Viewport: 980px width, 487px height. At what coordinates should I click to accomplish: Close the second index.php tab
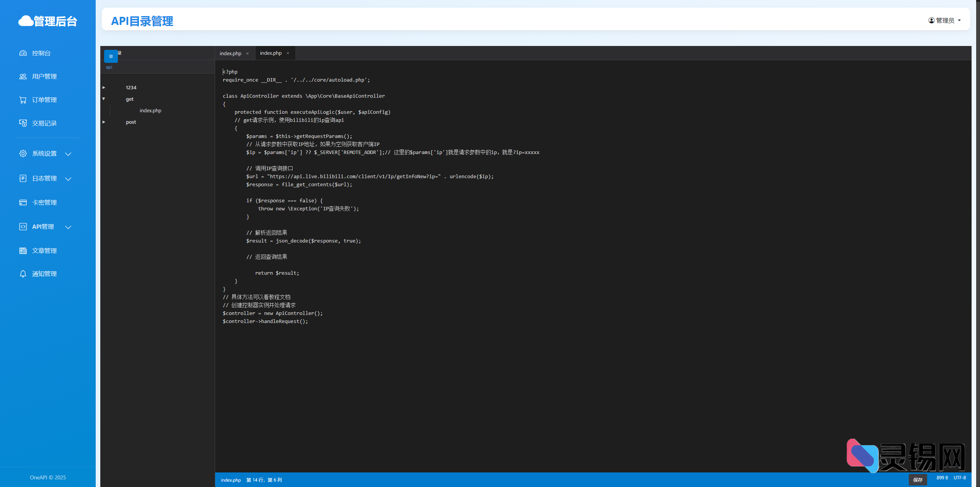click(288, 53)
